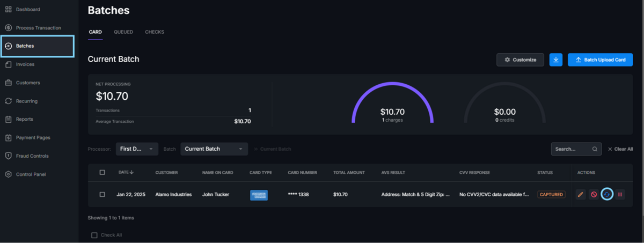Tick the Check All checkbox

94,235
